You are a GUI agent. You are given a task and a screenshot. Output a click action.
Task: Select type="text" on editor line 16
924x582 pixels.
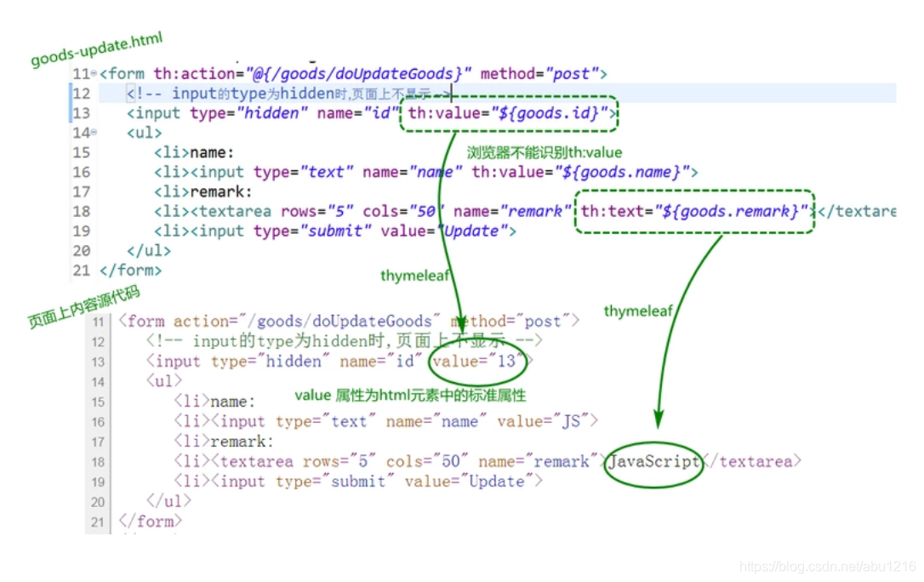pos(304,172)
